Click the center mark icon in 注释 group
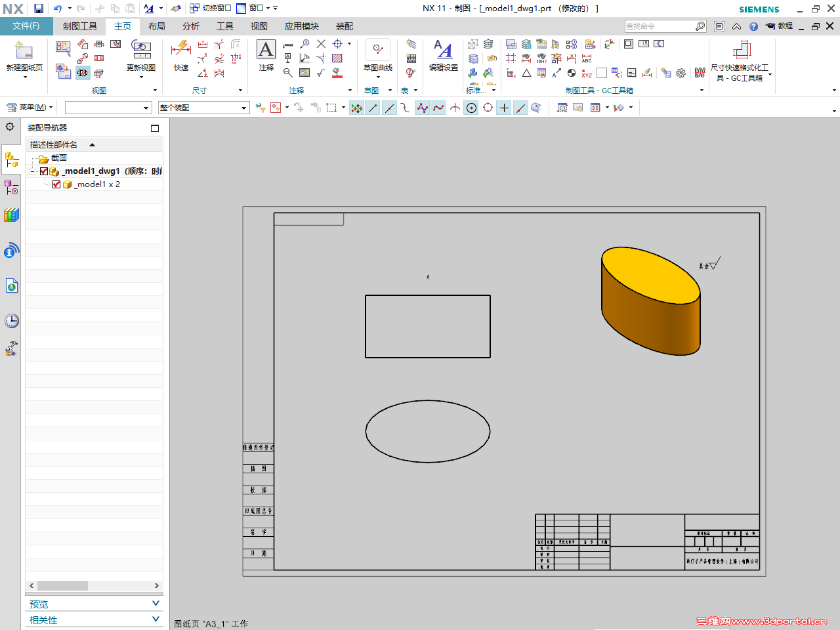This screenshot has height=630, width=840. [x=337, y=44]
